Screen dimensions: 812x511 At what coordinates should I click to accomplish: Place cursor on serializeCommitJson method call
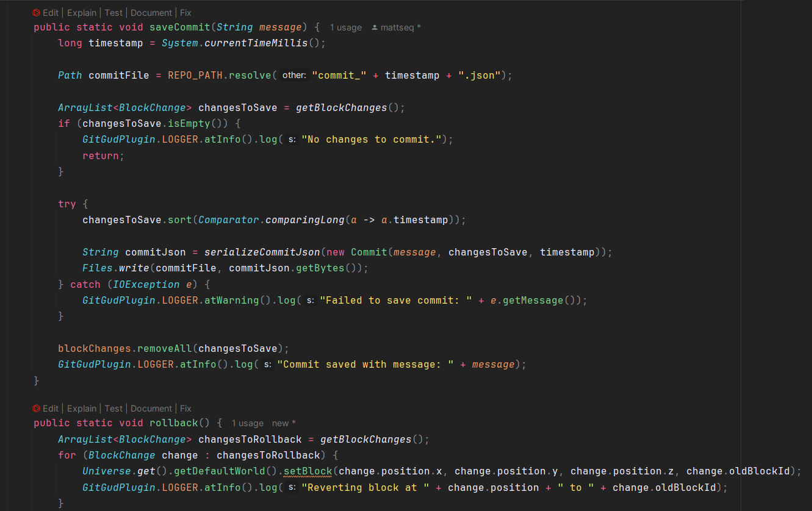(262, 252)
